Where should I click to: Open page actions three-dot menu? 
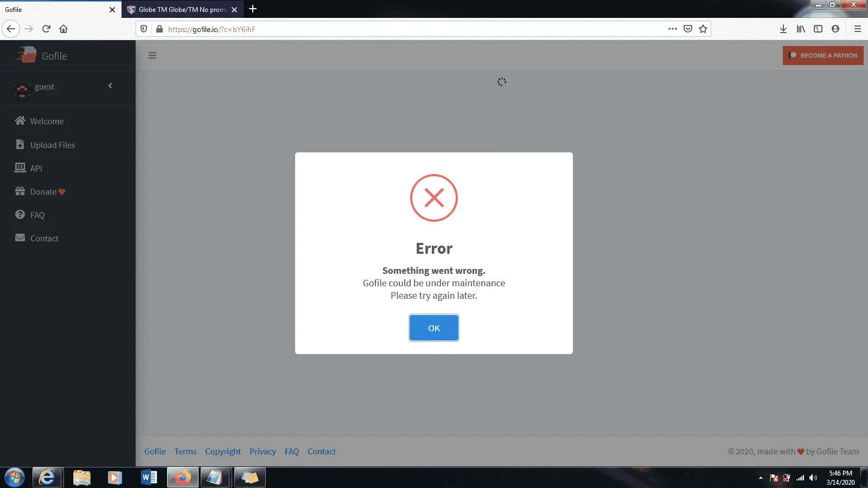click(673, 29)
